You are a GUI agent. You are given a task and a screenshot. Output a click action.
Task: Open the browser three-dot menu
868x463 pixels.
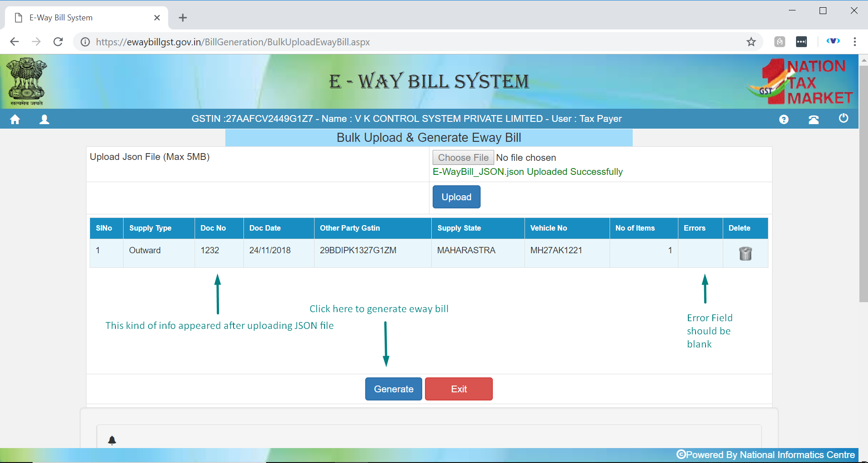854,42
